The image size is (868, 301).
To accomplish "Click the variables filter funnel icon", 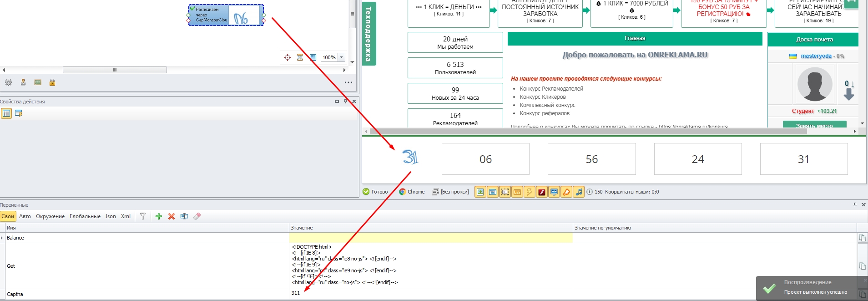I will pyautogui.click(x=143, y=216).
